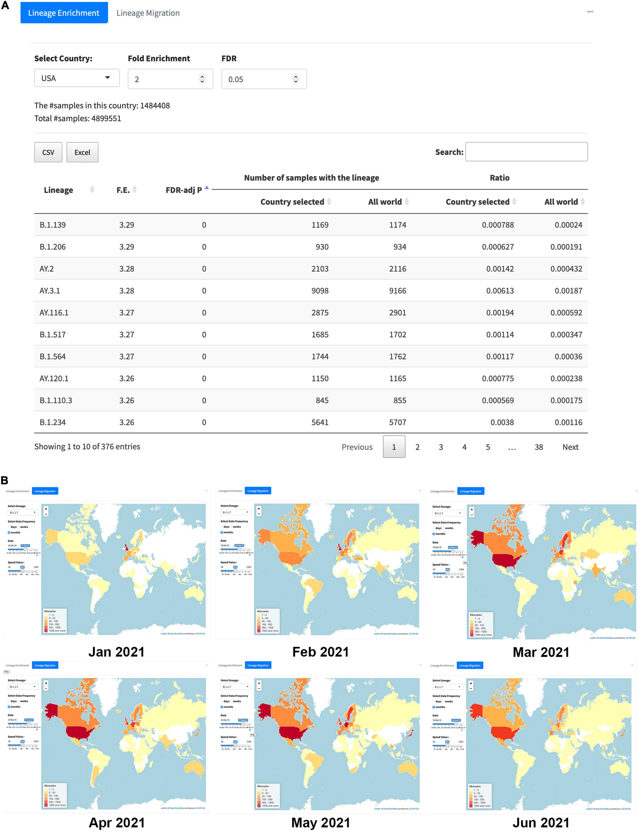Sort Ratio All world column
This screenshot has width=644, height=832.
(583, 202)
